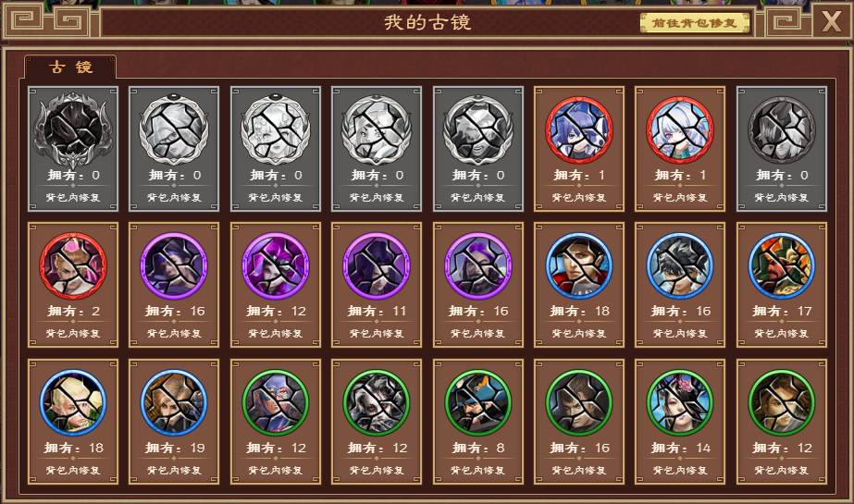This screenshot has width=854, height=504.
Task: Click the blue-ringed mirror owning 19
Action: point(174,403)
